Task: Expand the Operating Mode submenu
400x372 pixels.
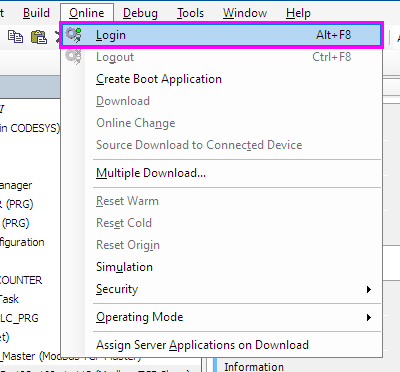Action: (x=221, y=317)
